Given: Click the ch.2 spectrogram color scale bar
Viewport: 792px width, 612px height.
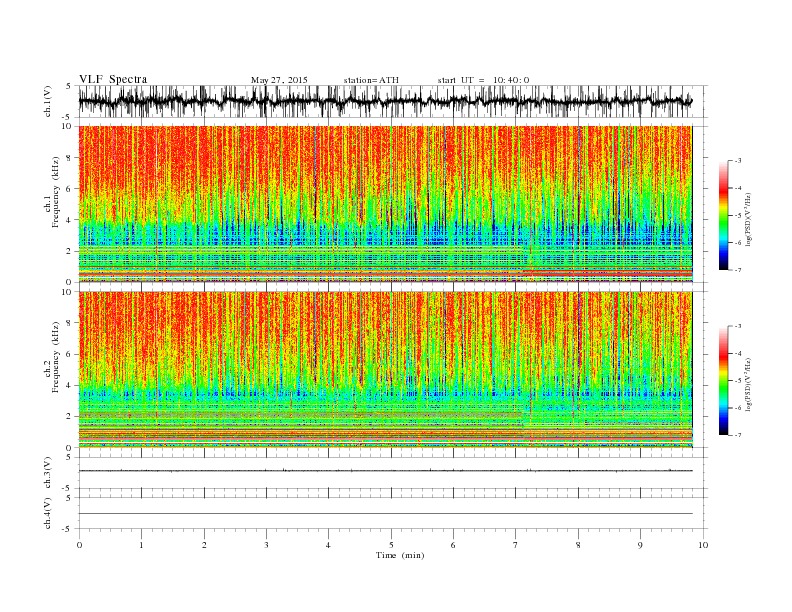Looking at the screenshot, I should [x=724, y=381].
